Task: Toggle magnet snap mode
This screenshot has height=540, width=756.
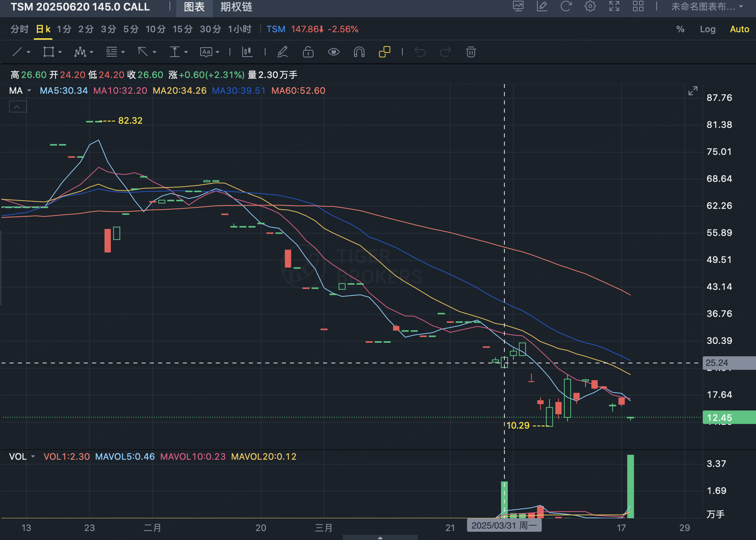Action: (x=359, y=52)
